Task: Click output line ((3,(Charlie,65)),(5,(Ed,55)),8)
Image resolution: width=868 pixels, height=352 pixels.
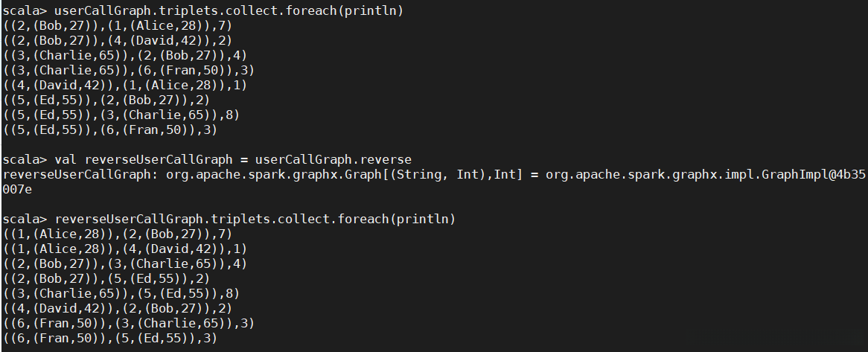Action: pyautogui.click(x=118, y=293)
